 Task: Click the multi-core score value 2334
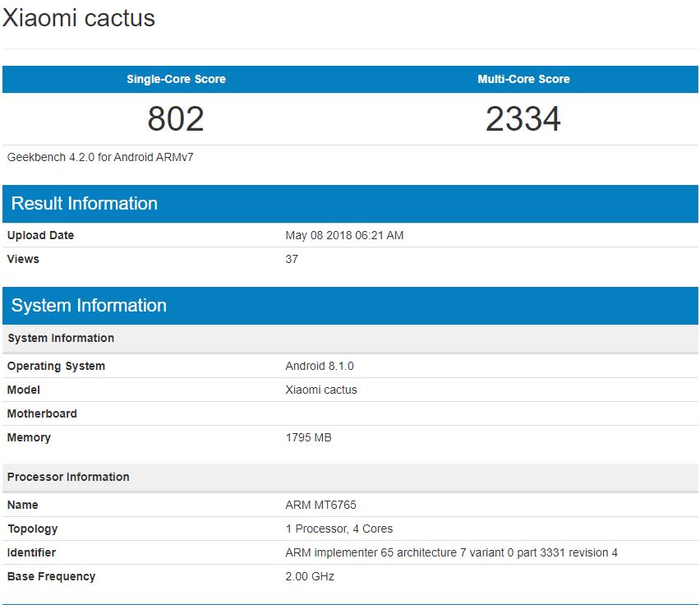pos(523,119)
